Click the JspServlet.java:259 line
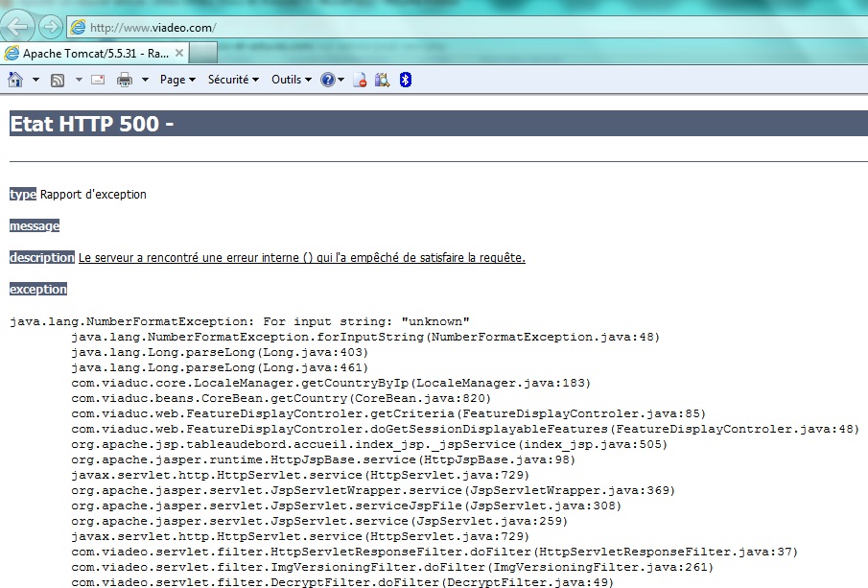Image resolution: width=868 pixels, height=588 pixels. click(319, 521)
